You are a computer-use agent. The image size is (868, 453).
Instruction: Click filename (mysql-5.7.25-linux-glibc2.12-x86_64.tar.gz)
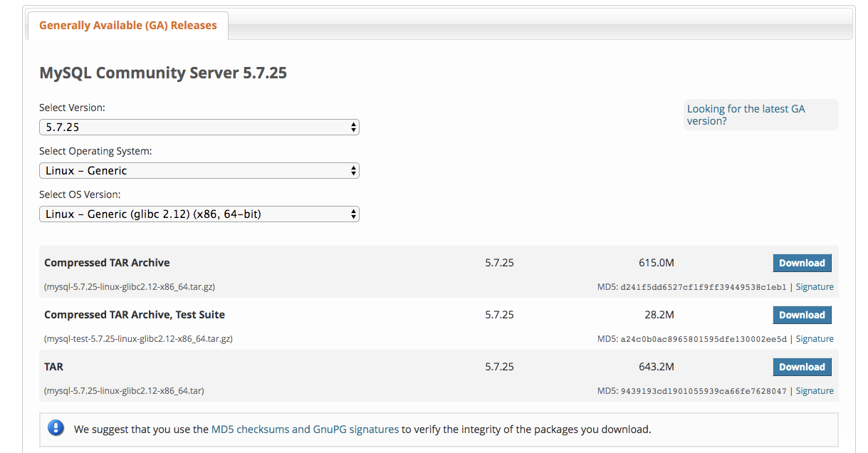click(130, 287)
